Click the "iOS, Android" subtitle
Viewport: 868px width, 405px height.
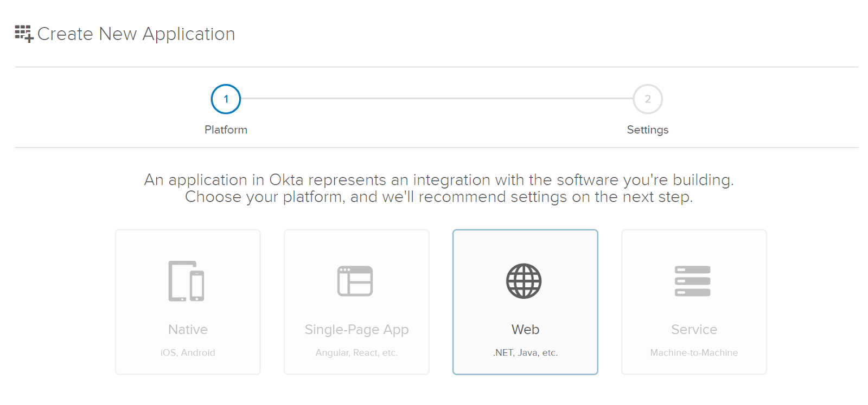pos(188,353)
